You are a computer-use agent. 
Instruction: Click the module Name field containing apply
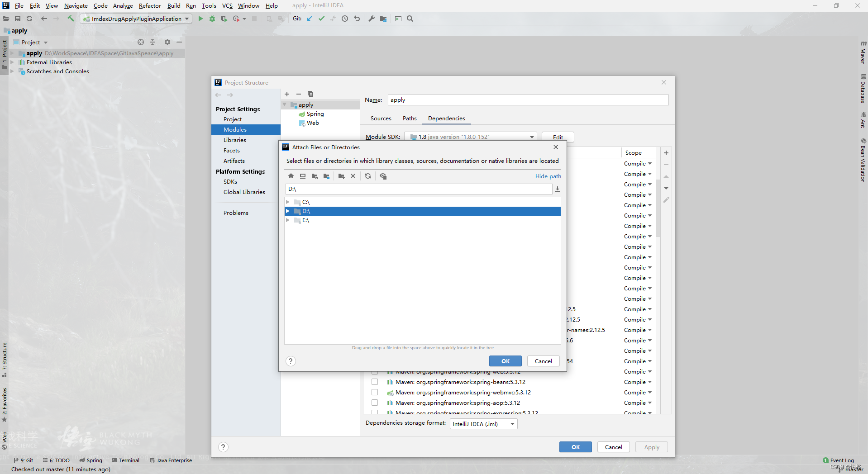(528, 100)
